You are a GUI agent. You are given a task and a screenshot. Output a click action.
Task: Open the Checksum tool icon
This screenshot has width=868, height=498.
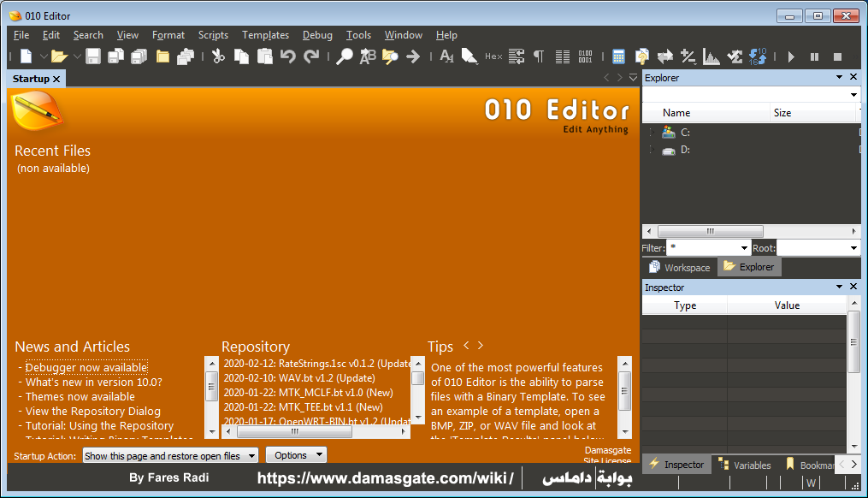coord(735,56)
